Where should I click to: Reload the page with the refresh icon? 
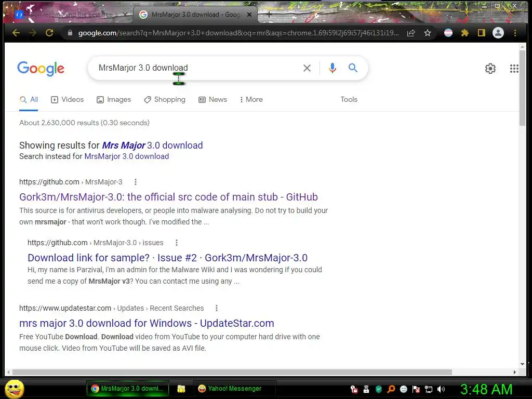coord(49,33)
